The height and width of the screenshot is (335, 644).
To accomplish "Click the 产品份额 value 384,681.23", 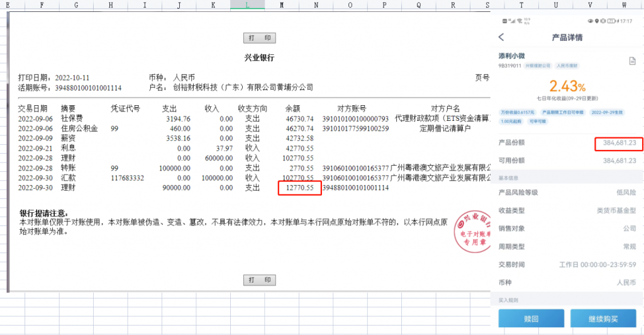I will [619, 143].
